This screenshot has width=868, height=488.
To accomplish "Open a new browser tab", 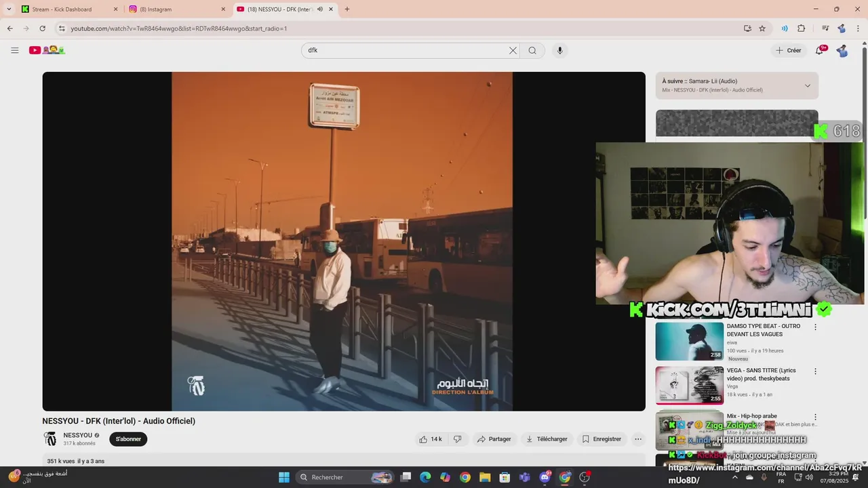I will pos(347,9).
